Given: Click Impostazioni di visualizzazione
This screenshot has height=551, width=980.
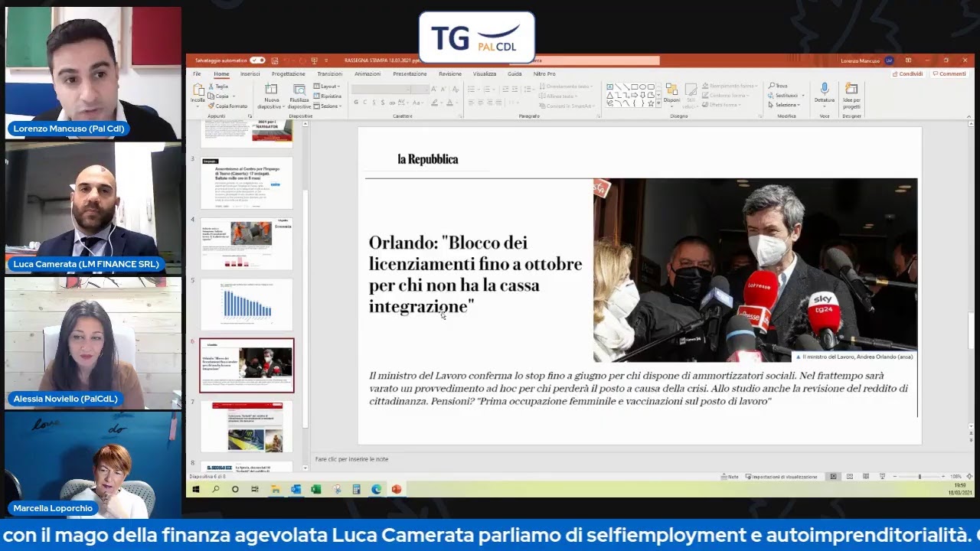Looking at the screenshot, I should 781,477.
